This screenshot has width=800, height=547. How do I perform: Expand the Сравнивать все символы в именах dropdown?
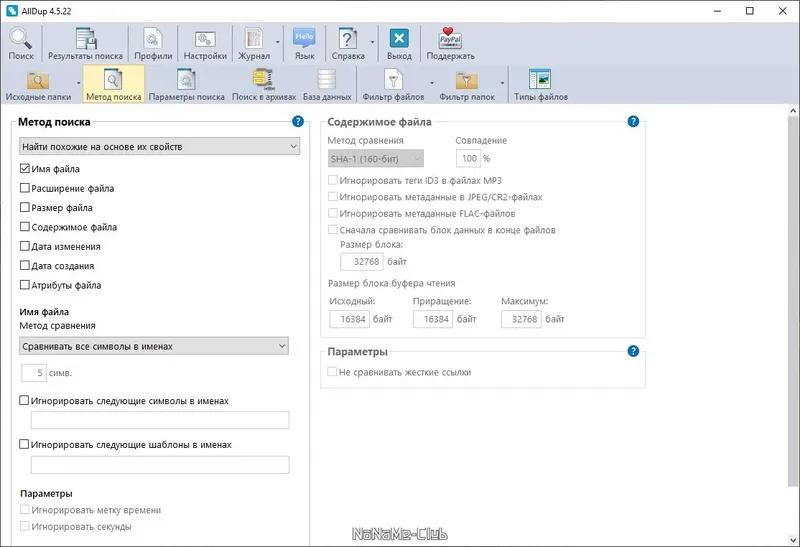[x=154, y=346]
